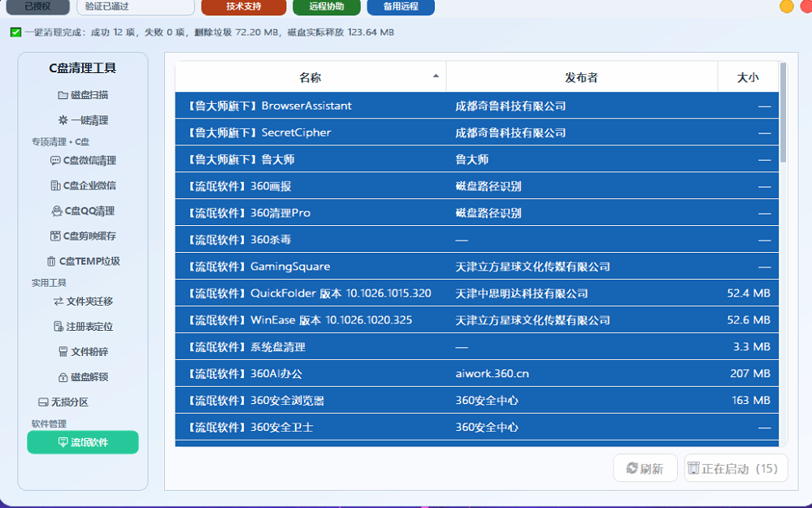The image size is (812, 508).
Task: Open 文件粉碎 shredder icon
Action: pyautogui.click(x=63, y=352)
